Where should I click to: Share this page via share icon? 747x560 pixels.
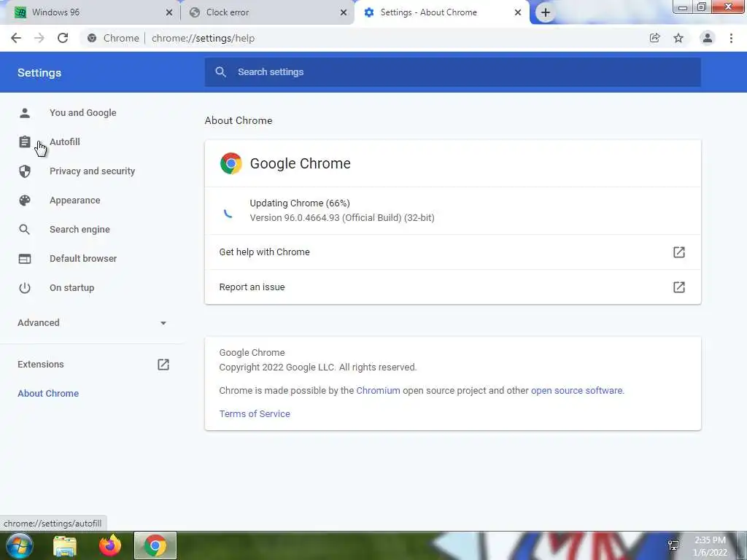point(654,38)
